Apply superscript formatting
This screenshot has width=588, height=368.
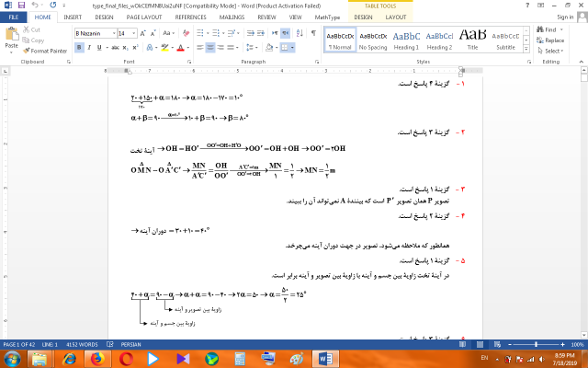(x=135, y=48)
